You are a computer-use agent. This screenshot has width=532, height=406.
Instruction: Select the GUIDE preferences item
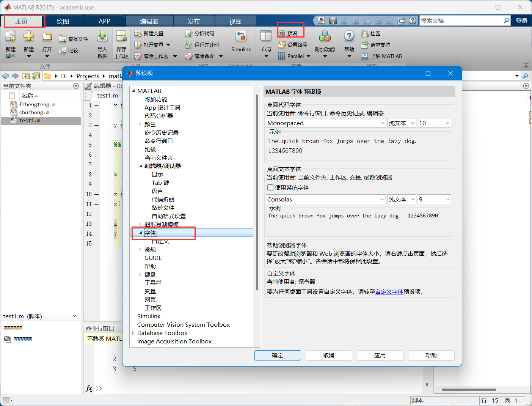point(153,258)
